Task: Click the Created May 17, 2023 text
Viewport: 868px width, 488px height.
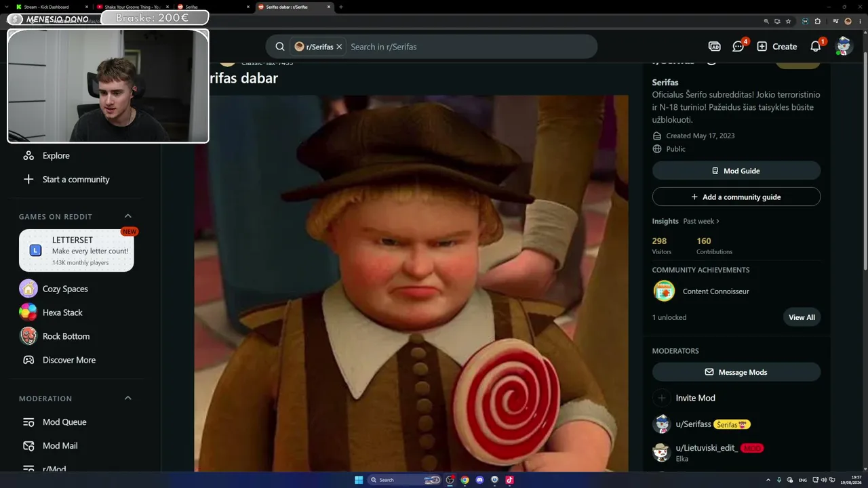Action: 700,136
